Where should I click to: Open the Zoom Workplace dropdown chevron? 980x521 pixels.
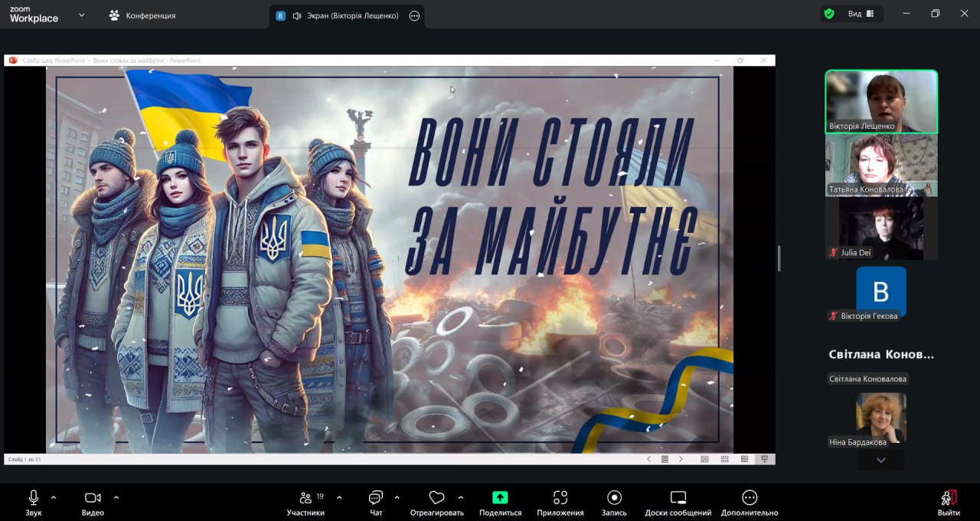pos(81,15)
